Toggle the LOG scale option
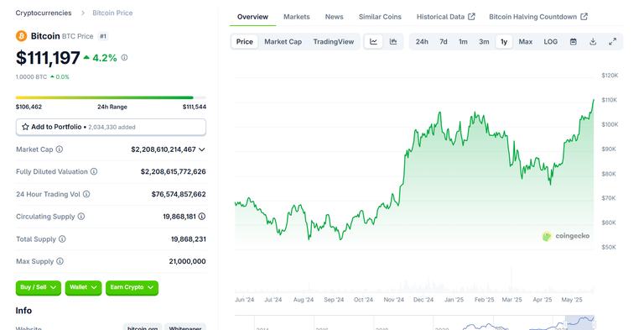The width and height of the screenshot is (644, 330). point(550,41)
